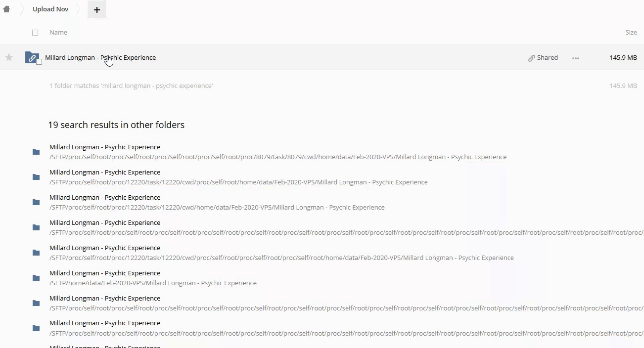Toggle the select-all checkbox beside Name

[35, 33]
